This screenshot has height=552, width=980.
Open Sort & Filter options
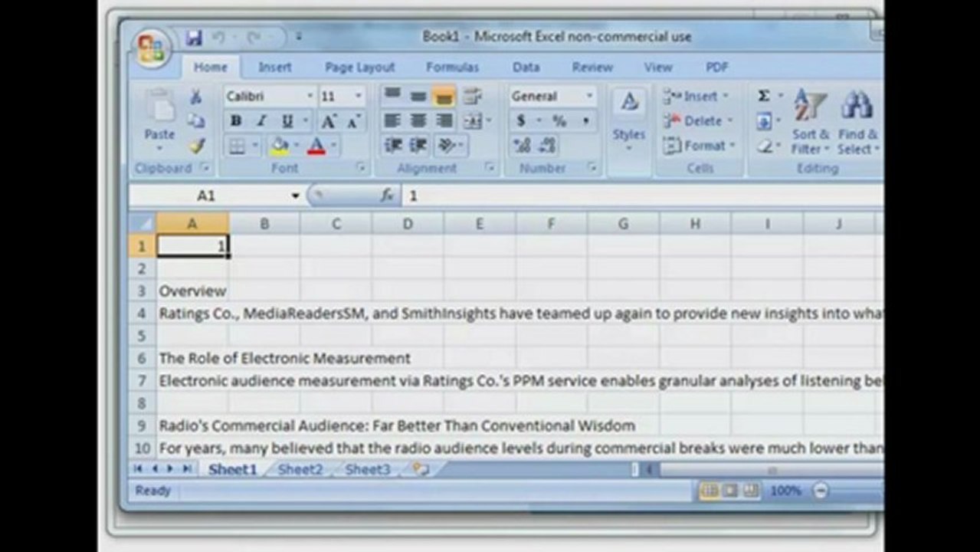pyautogui.click(x=810, y=121)
